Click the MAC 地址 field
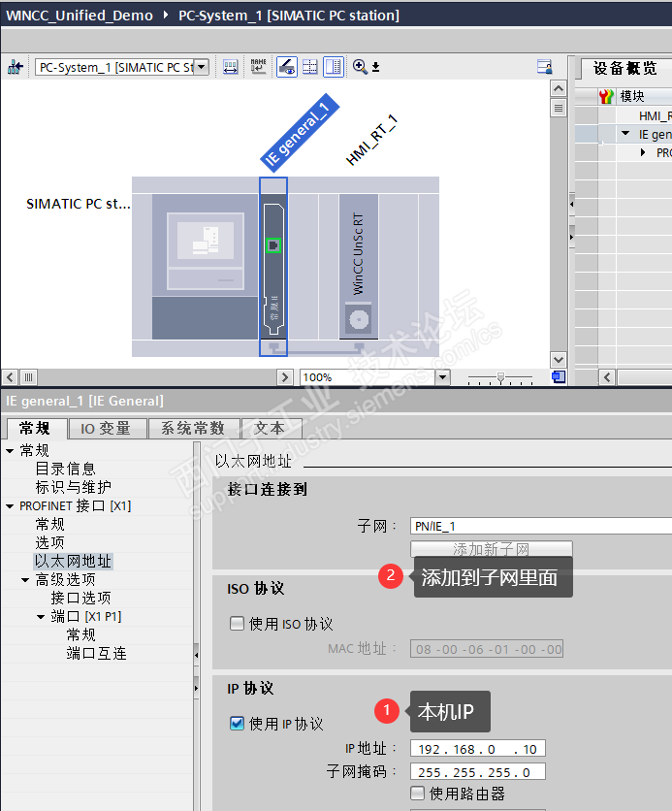The height and width of the screenshot is (811, 672). point(487,649)
